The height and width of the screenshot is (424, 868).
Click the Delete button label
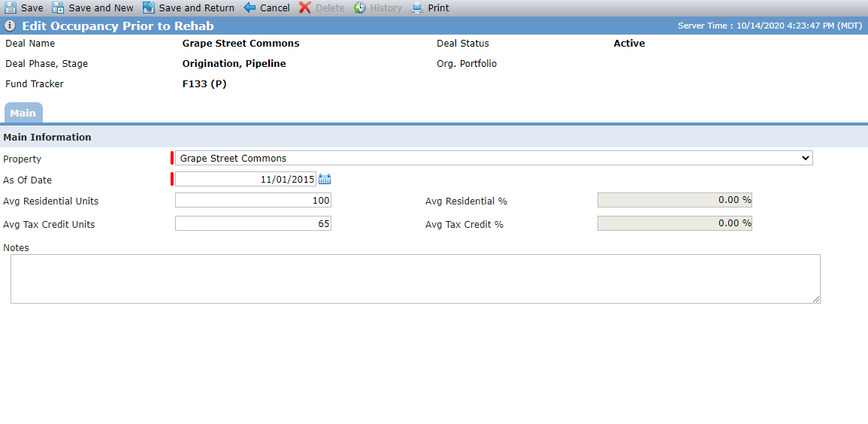[x=330, y=8]
